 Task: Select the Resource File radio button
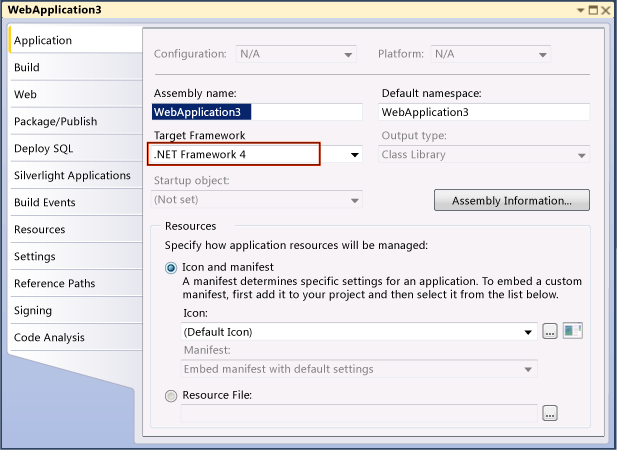[171, 396]
